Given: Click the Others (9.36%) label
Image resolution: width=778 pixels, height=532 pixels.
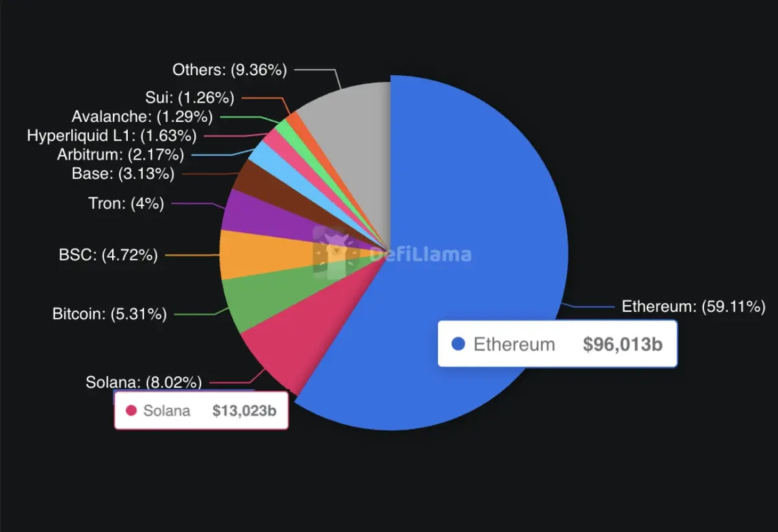Looking at the screenshot, I should tap(230, 70).
